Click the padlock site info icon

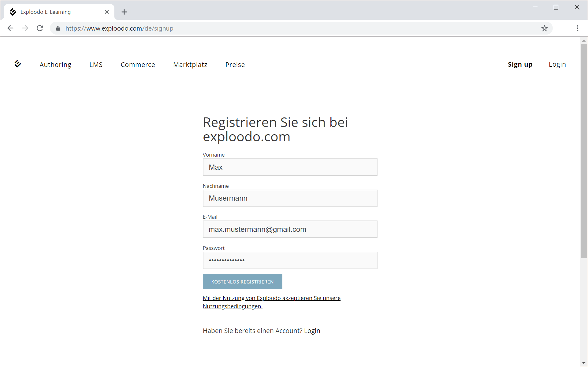coord(58,28)
